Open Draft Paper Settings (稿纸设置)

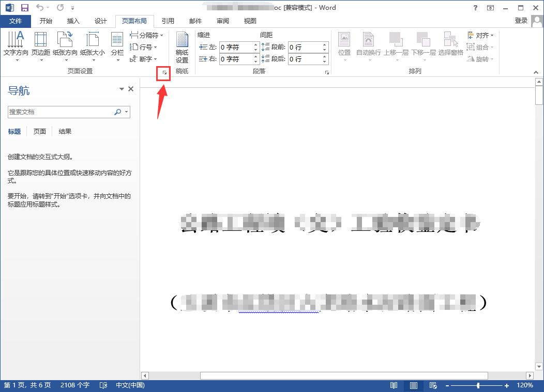[x=182, y=48]
